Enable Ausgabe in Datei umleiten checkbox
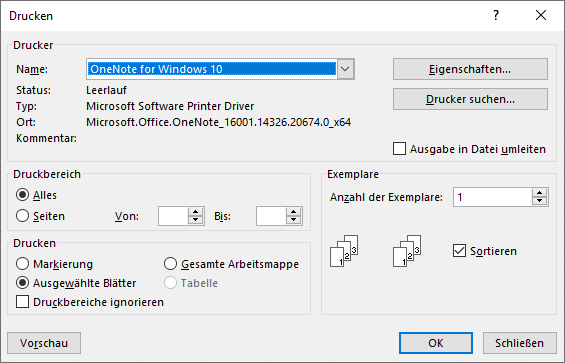This screenshot has height=363, width=565. tap(399, 149)
